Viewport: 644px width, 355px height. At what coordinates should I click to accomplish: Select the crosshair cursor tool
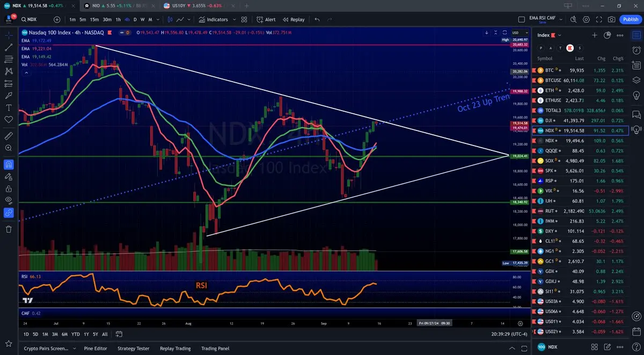click(9, 35)
